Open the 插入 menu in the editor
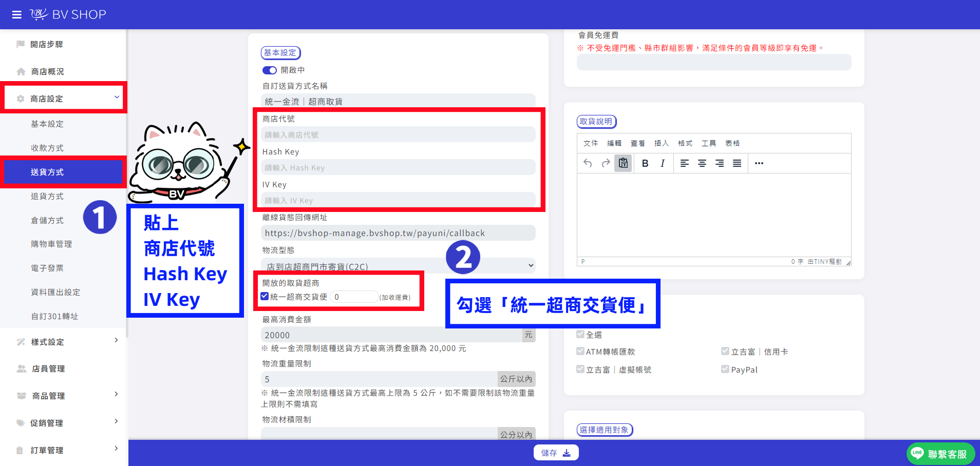The image size is (980, 466). 662,143
